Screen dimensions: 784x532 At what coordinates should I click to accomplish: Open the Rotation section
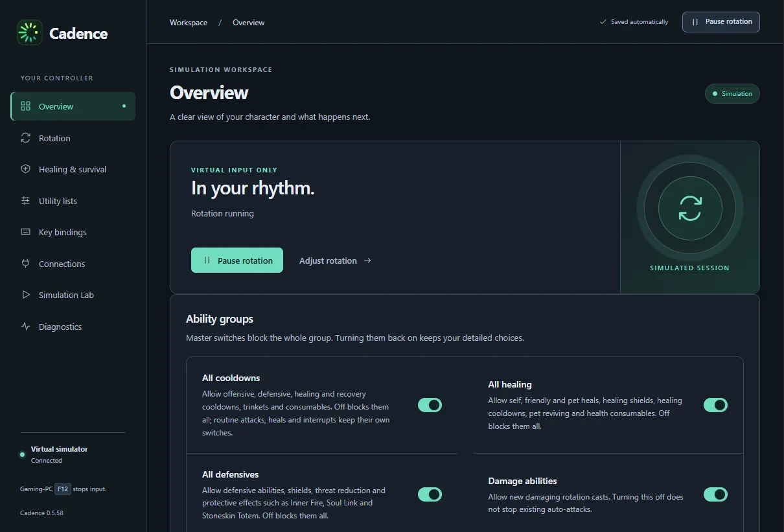pos(73,138)
